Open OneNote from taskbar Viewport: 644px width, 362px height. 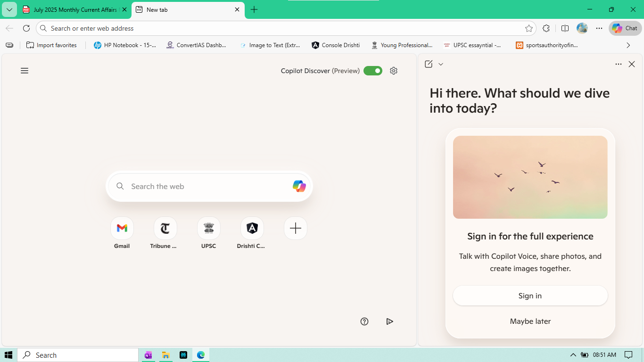148,355
